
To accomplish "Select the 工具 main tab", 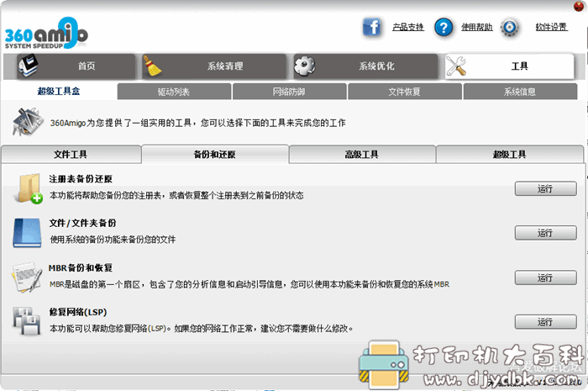I will tap(510, 66).
